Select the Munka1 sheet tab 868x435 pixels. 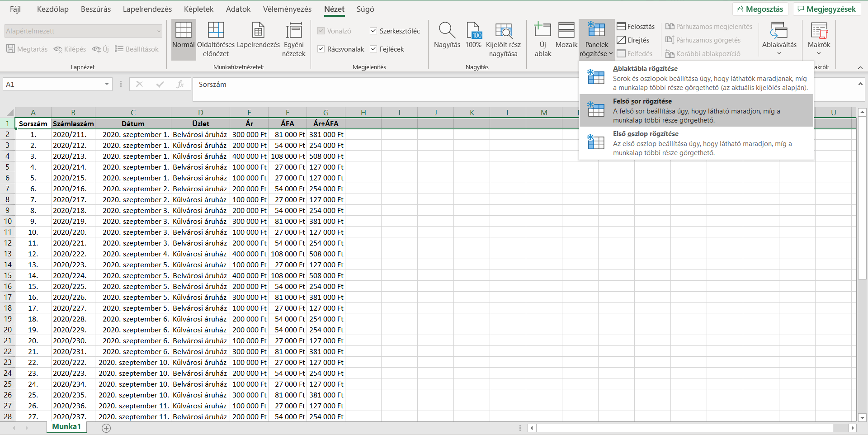[x=66, y=427]
